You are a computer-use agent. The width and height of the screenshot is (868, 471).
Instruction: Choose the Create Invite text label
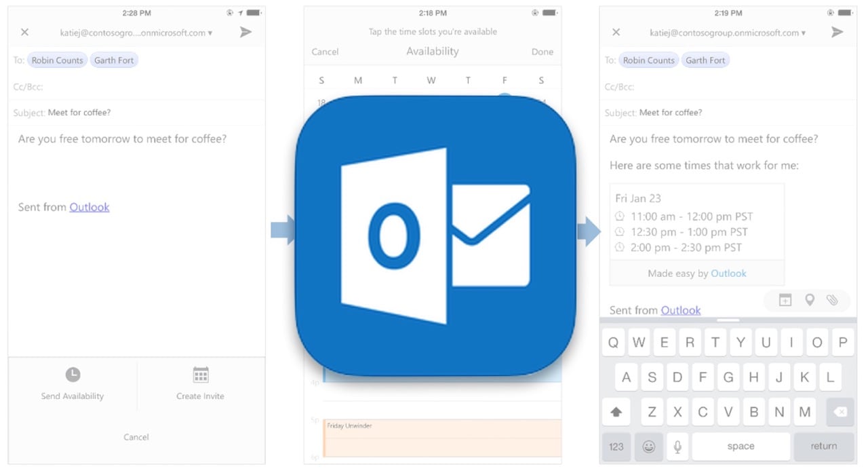click(x=201, y=396)
